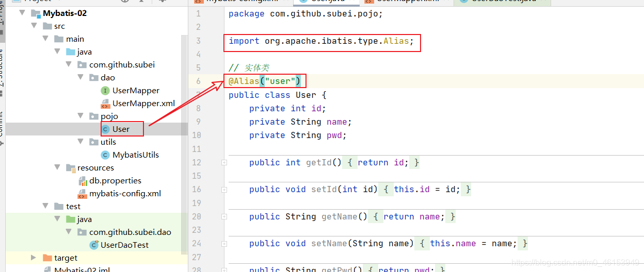Click the db.properties file icon
Screen dimensions: 644x272
tap(83, 181)
